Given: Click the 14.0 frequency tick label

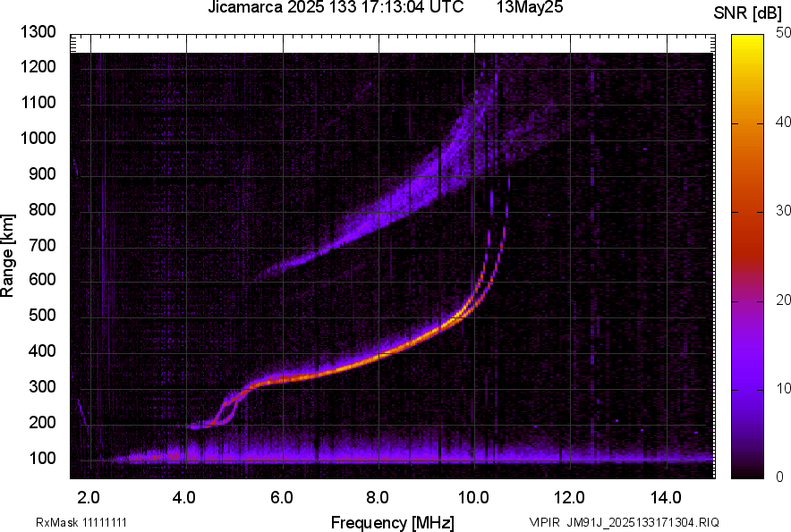Looking at the screenshot, I should coord(666,498).
